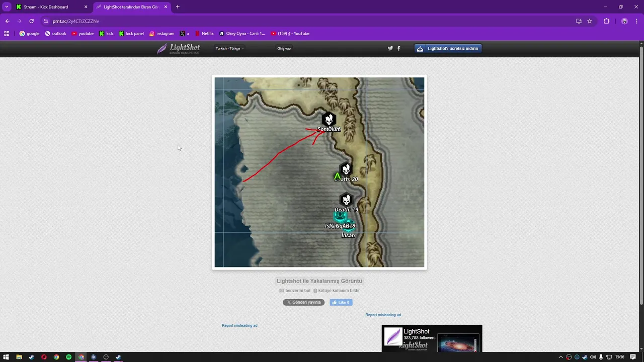
Task: Close the LightShot tab
Action: (x=166, y=7)
